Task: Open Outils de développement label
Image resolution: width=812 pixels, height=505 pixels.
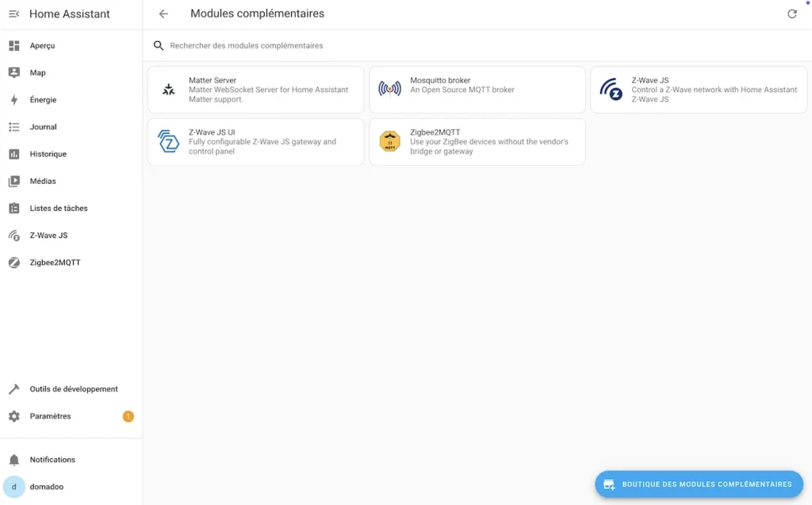Action: [74, 389]
